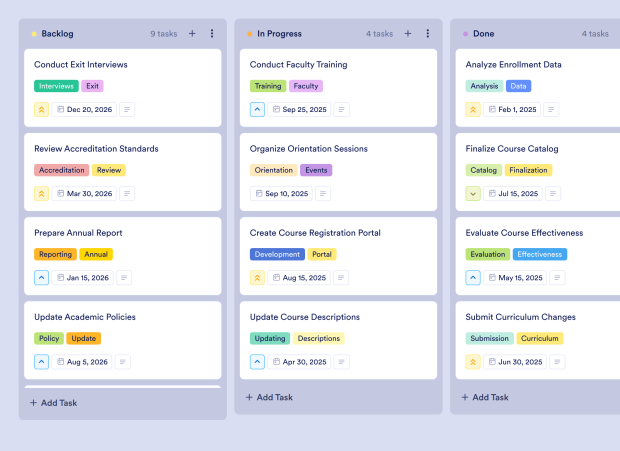Click Add Task under Backlog column
This screenshot has height=451, width=620.
(x=53, y=403)
